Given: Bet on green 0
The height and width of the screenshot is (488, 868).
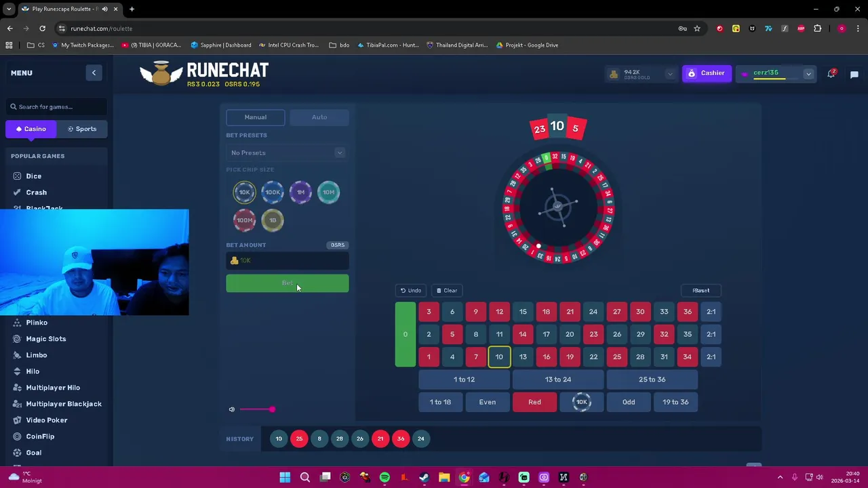Looking at the screenshot, I should coord(406,334).
